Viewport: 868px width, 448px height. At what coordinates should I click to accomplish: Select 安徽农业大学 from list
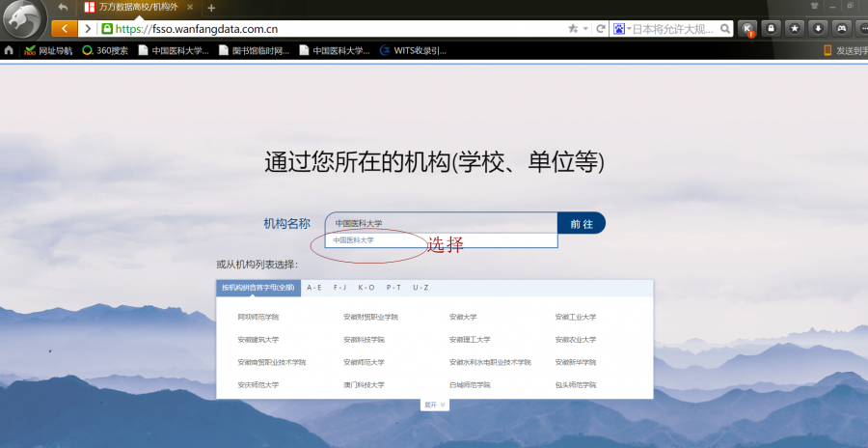(576, 339)
